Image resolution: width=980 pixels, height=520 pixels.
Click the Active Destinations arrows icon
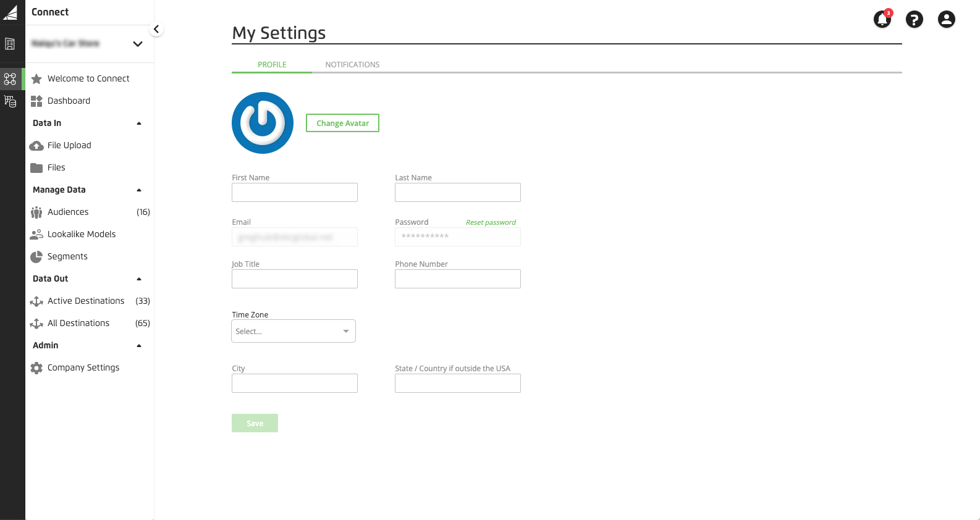pyautogui.click(x=36, y=301)
